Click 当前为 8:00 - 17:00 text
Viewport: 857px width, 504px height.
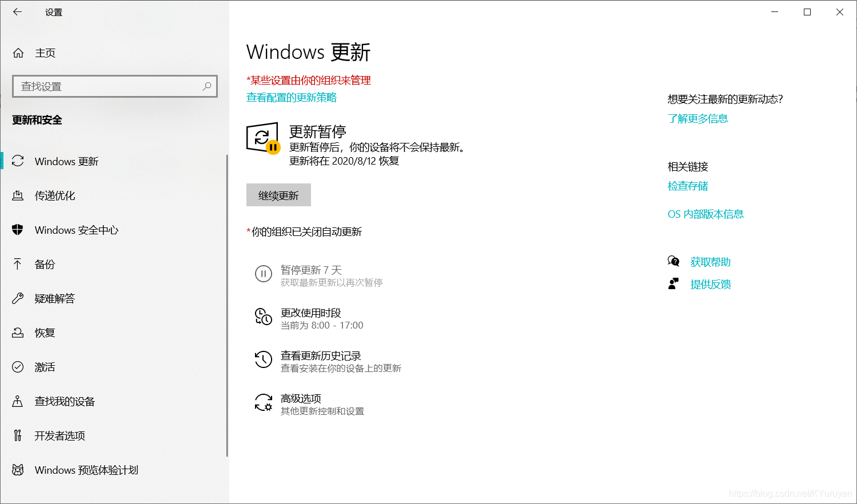click(322, 326)
